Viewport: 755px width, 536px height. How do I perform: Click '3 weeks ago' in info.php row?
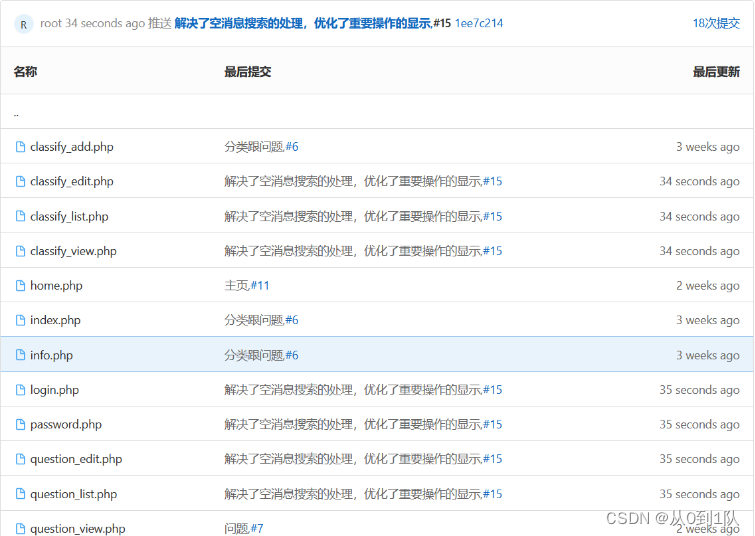tap(708, 355)
